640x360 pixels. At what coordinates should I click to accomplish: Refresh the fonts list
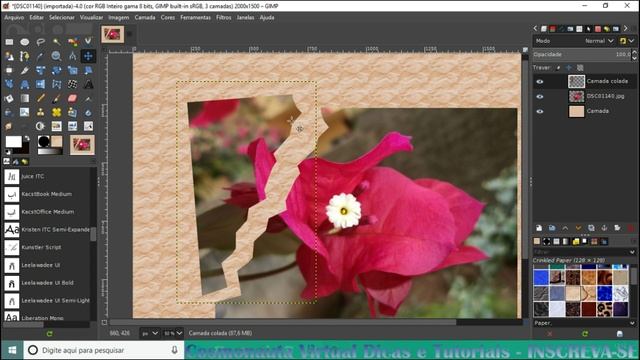click(x=49, y=333)
